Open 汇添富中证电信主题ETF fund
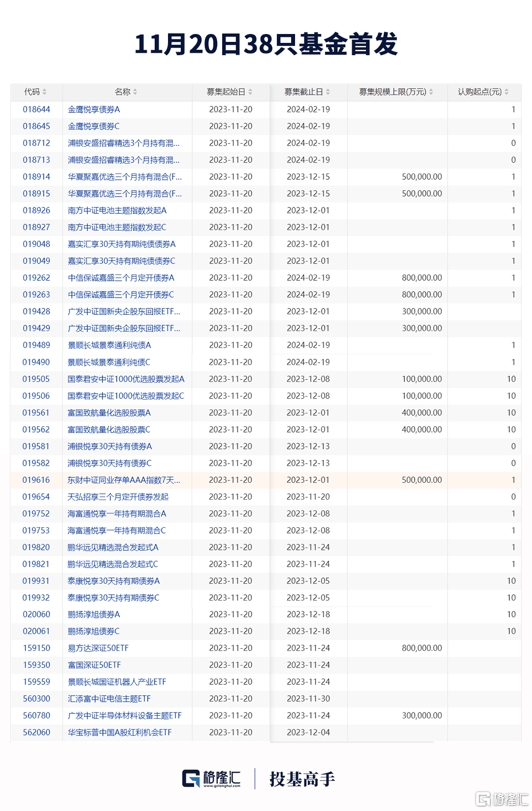The width and height of the screenshot is (532, 811). pyautogui.click(x=109, y=699)
